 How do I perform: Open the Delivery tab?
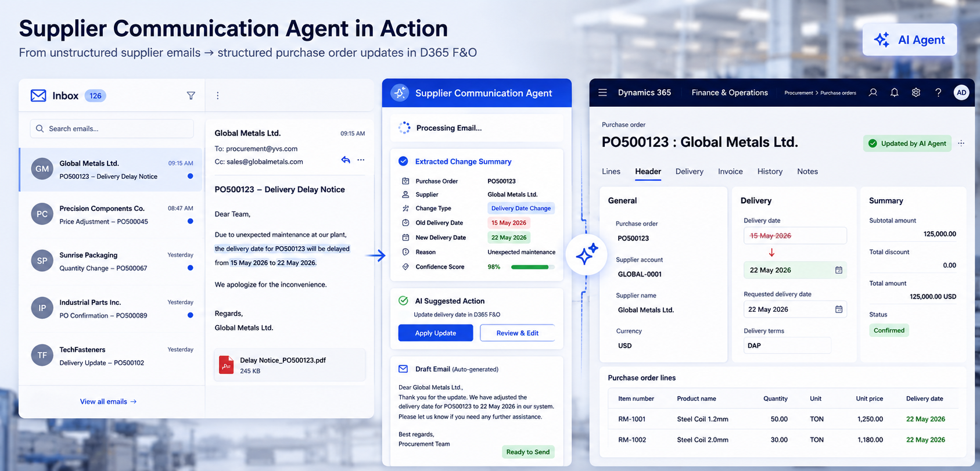coord(690,171)
